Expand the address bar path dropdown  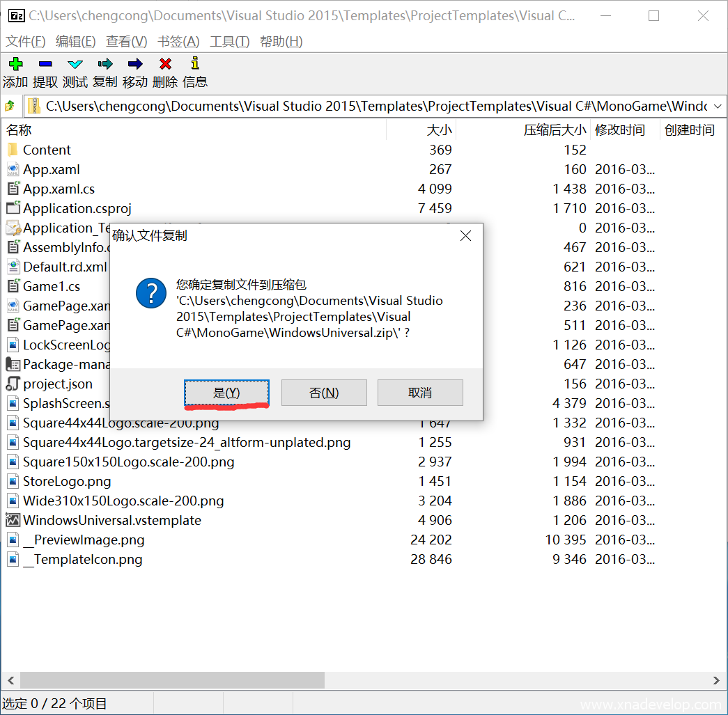click(x=718, y=107)
